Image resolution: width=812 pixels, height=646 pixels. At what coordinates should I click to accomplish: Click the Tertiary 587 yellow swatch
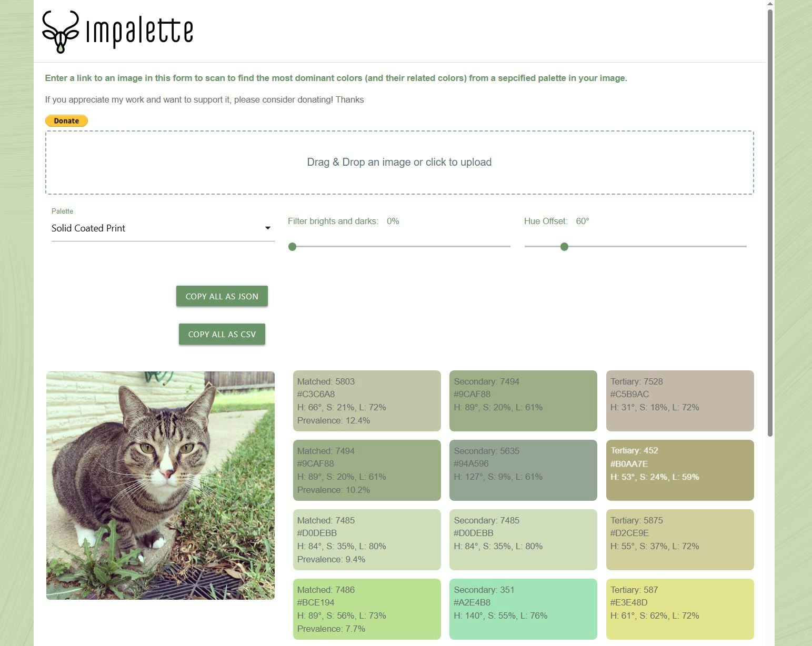click(x=680, y=609)
